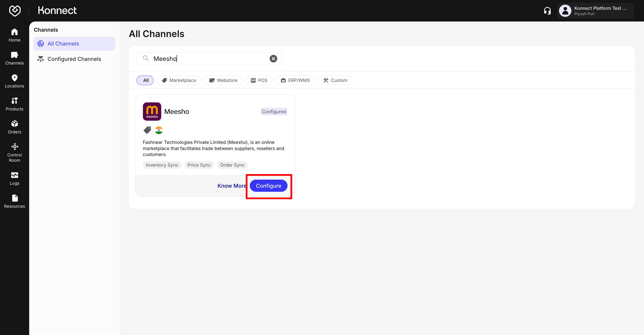This screenshot has width=644, height=335.
Task: Open the user profile avatar icon
Action: (x=565, y=11)
